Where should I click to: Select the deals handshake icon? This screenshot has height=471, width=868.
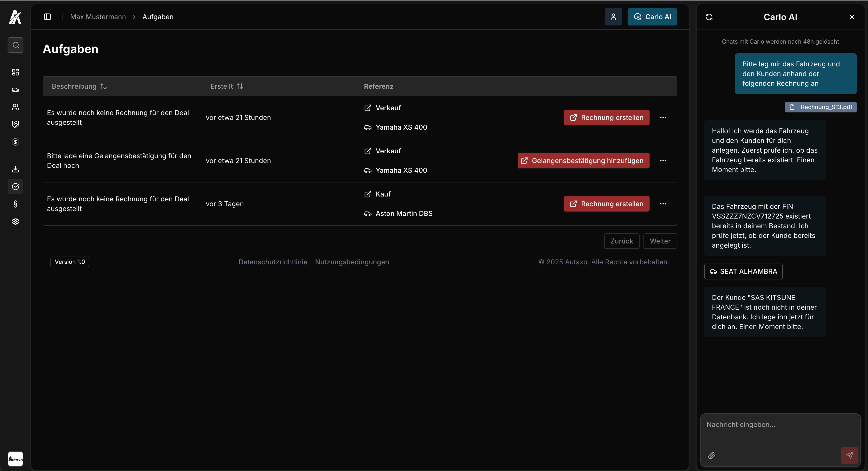[x=15, y=124]
